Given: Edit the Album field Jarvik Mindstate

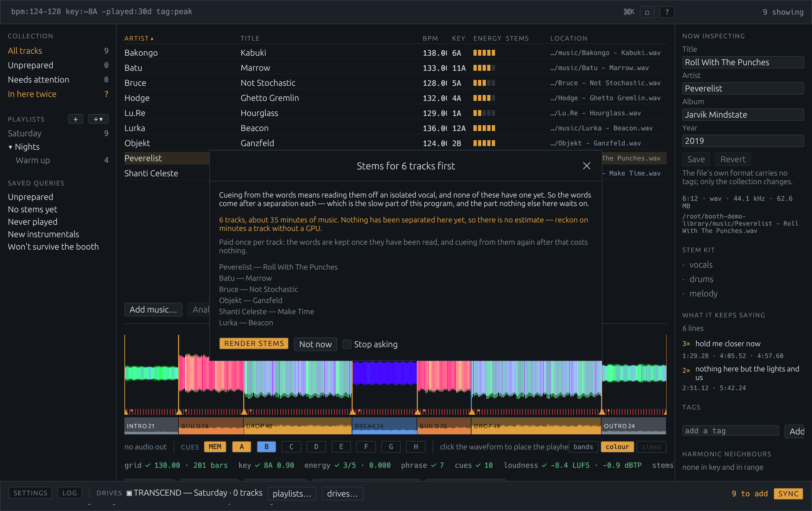Looking at the screenshot, I should pos(743,115).
